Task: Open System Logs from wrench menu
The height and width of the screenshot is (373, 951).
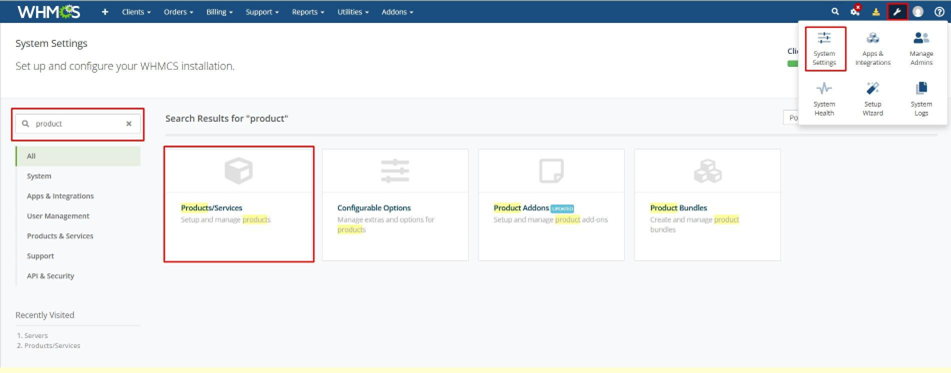Action: 921,99
